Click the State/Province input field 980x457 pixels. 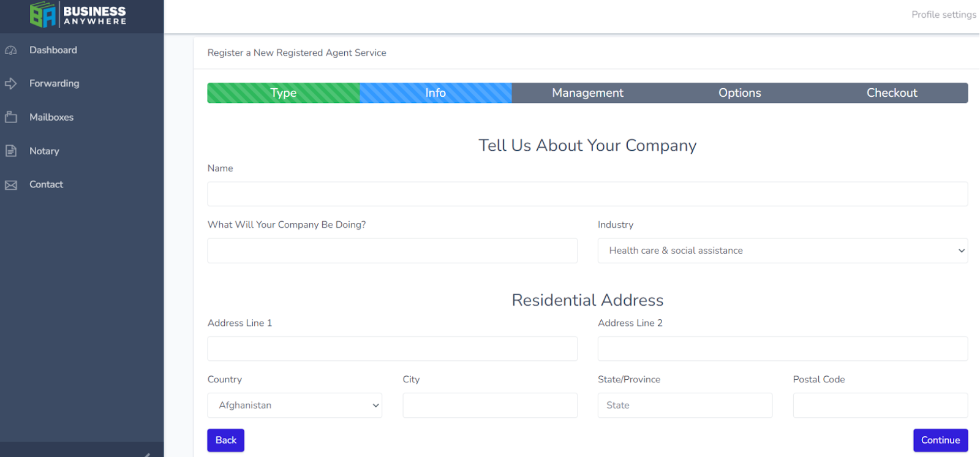[x=685, y=406]
